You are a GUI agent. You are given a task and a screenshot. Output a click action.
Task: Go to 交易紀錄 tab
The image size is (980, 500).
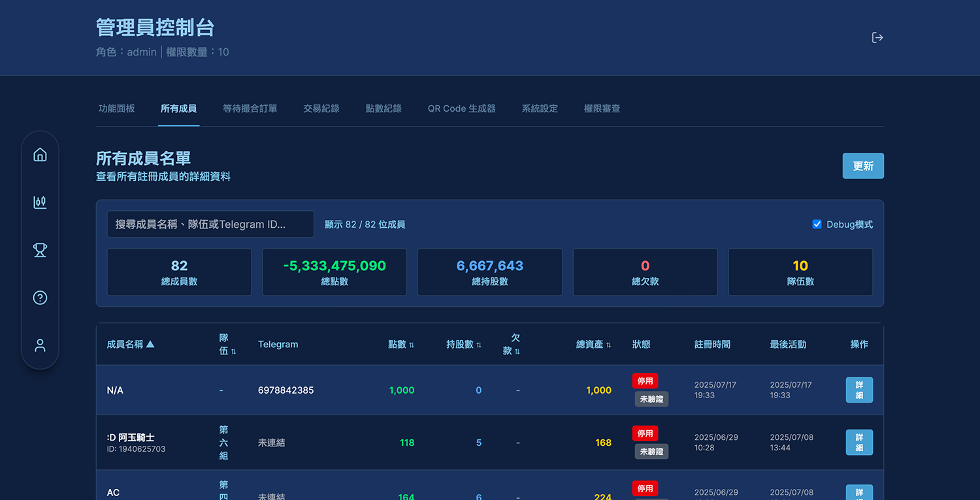pos(321,108)
